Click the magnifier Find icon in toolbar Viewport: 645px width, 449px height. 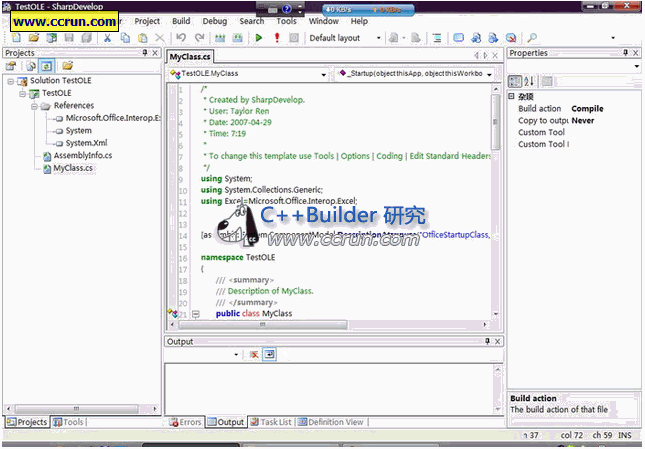pyautogui.click(x=532, y=38)
